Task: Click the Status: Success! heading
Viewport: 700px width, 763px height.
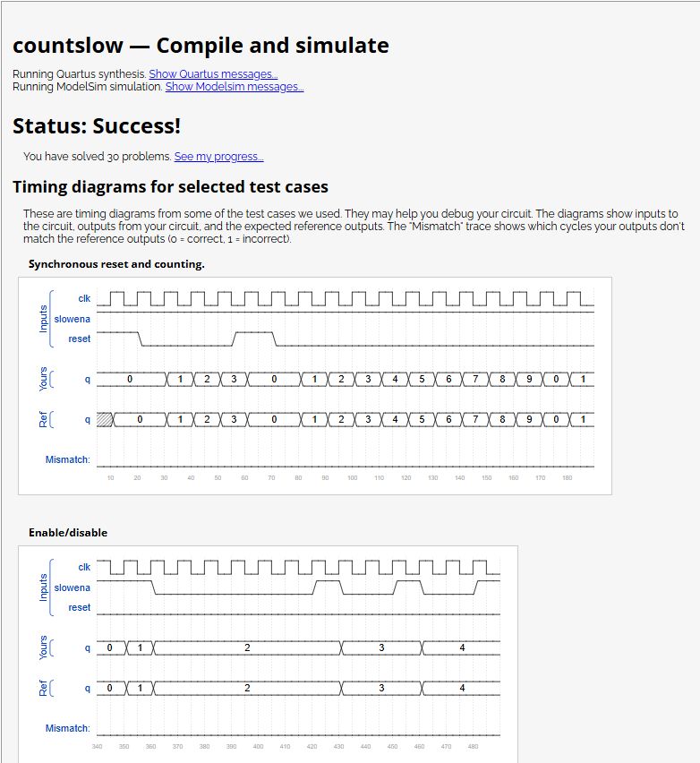Action: tap(97, 127)
